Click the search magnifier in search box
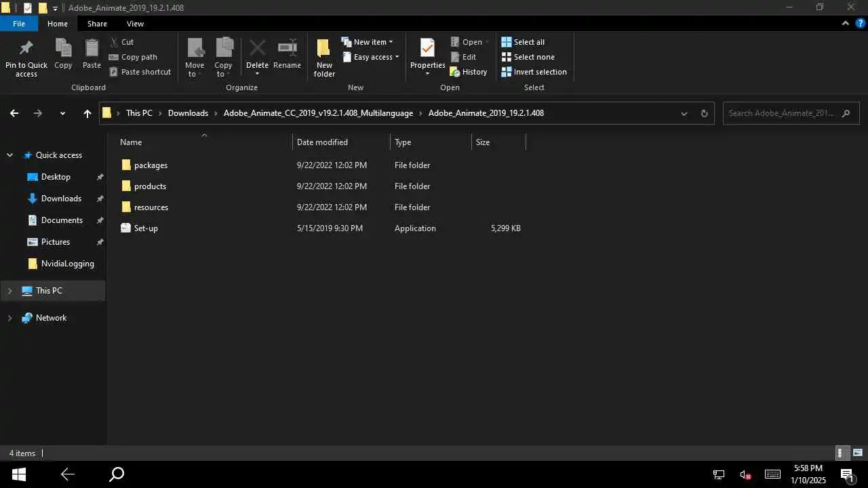The width and height of the screenshot is (868, 488). click(x=846, y=113)
